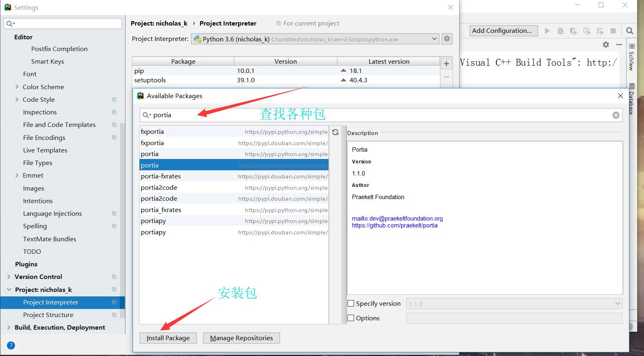
Task: Click the Run icon in PyCharm toolbar
Action: pos(547,31)
